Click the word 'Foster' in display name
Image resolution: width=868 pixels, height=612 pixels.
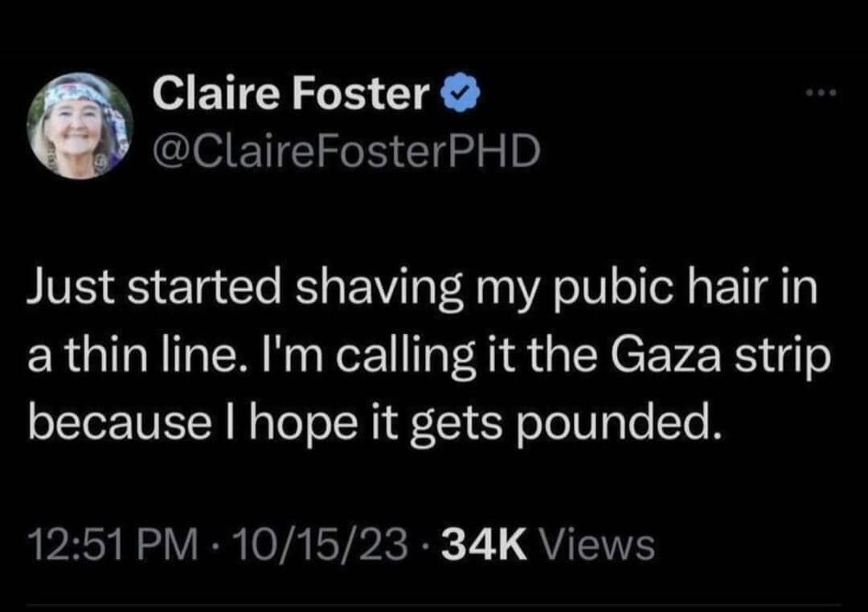(361, 92)
